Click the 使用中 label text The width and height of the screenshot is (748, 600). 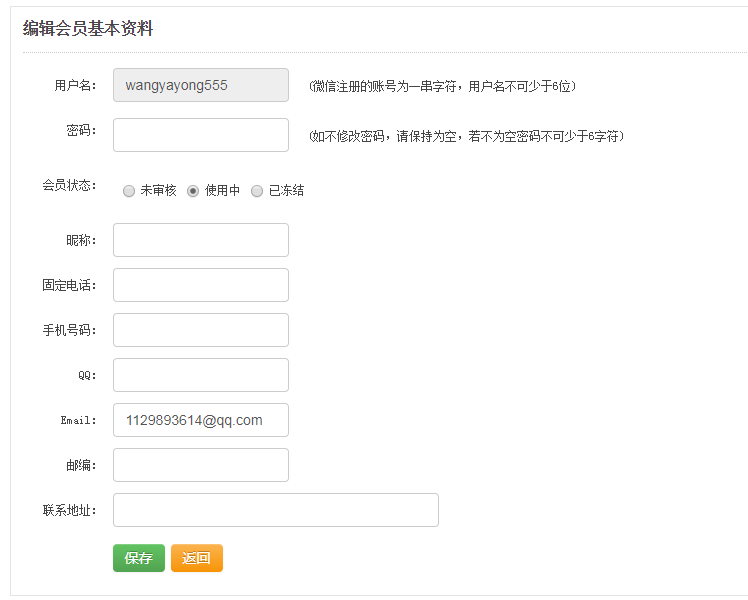[x=222, y=190]
